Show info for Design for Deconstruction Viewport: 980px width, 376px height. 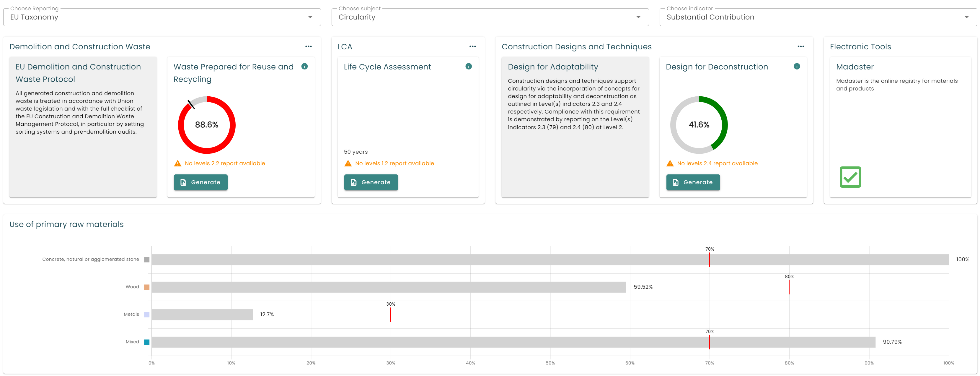pos(797,66)
